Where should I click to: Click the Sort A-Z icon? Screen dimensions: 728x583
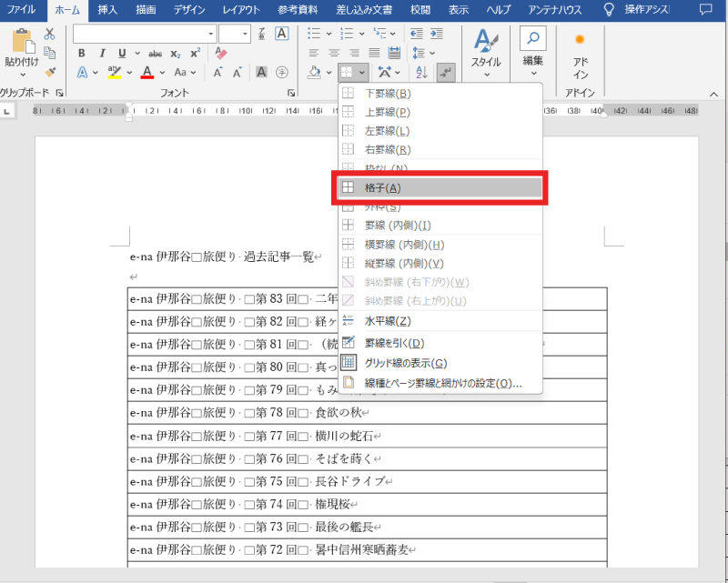click(420, 72)
